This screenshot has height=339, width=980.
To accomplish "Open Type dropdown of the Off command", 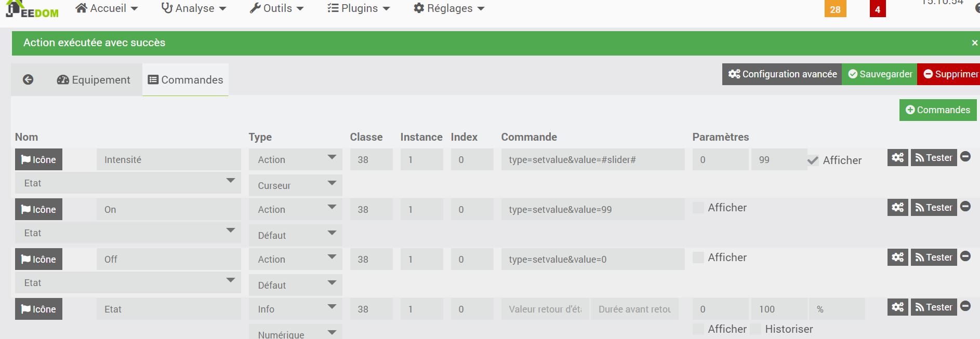I will coord(295,259).
